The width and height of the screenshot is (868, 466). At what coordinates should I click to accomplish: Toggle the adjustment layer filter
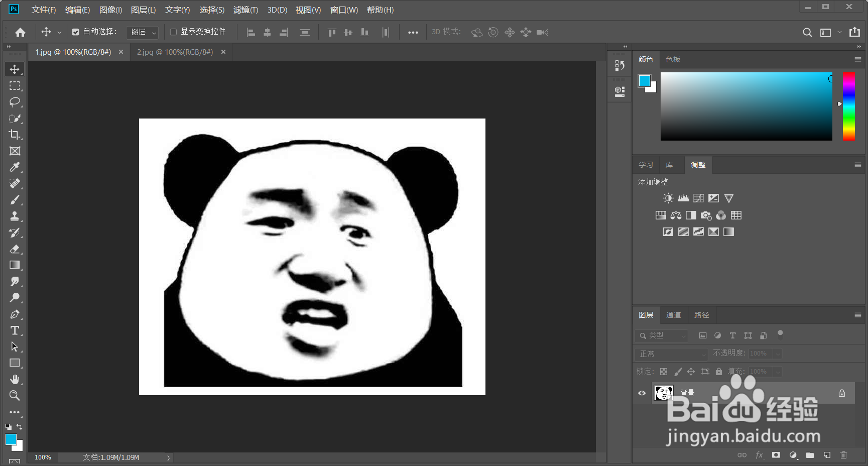tap(718, 335)
